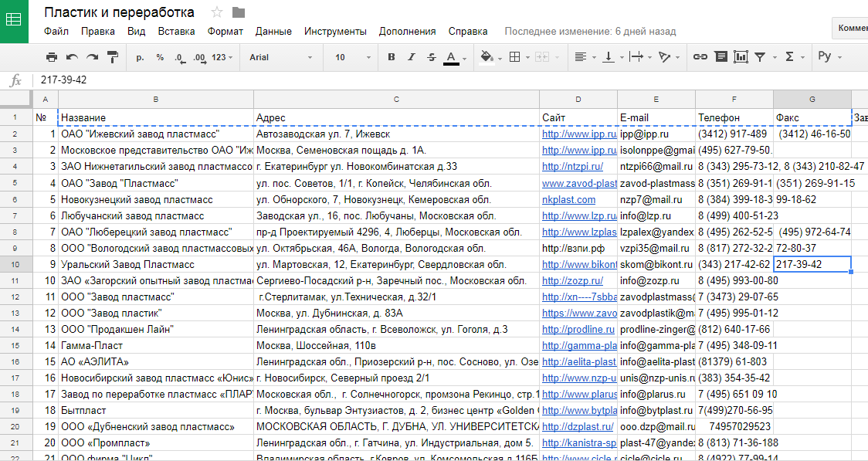
Task: Click phone cell 74957029523
Action: point(734,427)
